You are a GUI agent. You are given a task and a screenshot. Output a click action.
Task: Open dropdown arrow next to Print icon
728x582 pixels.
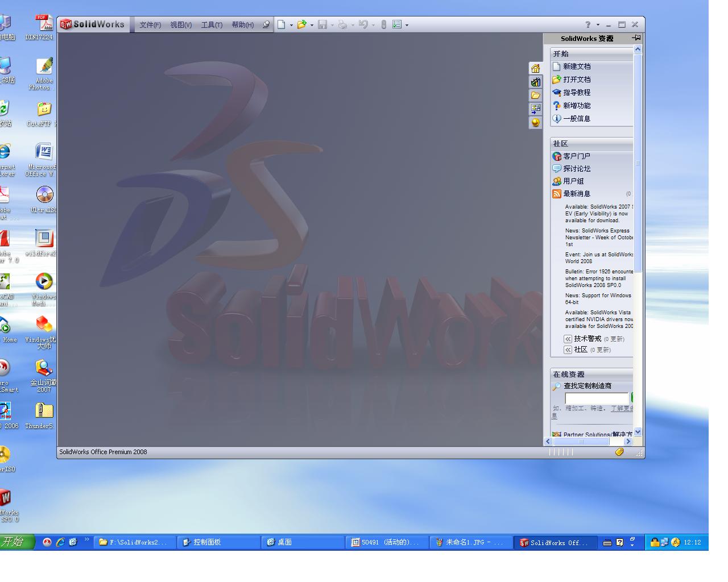coord(353,25)
